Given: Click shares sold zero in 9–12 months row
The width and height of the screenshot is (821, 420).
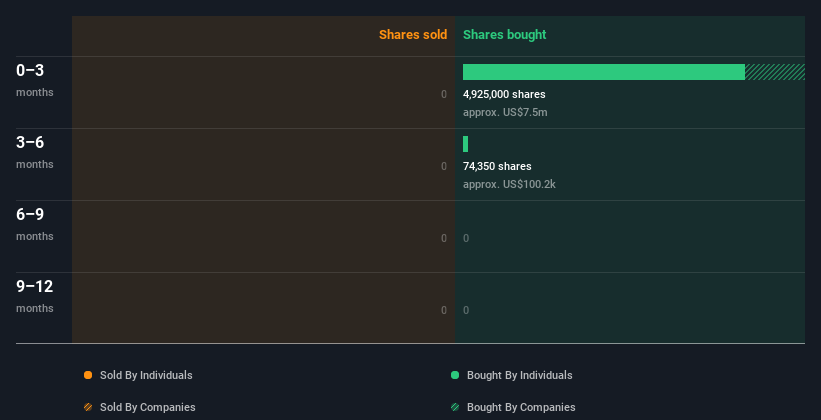Looking at the screenshot, I should 444,310.
